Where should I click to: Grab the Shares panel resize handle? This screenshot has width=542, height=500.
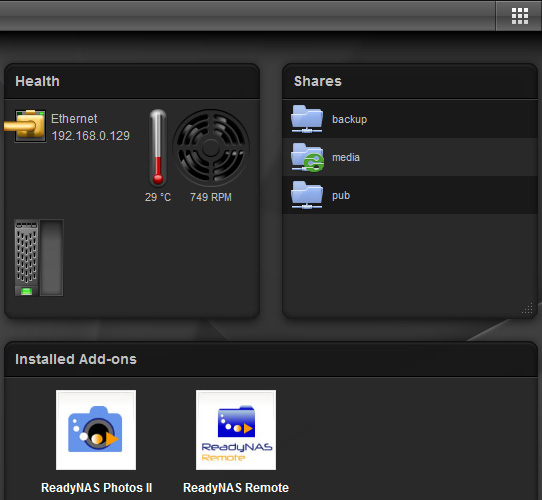[527, 308]
